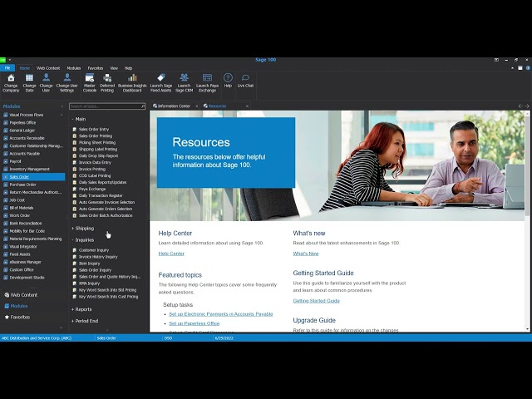Open Launch Paya Exchange

[207, 78]
